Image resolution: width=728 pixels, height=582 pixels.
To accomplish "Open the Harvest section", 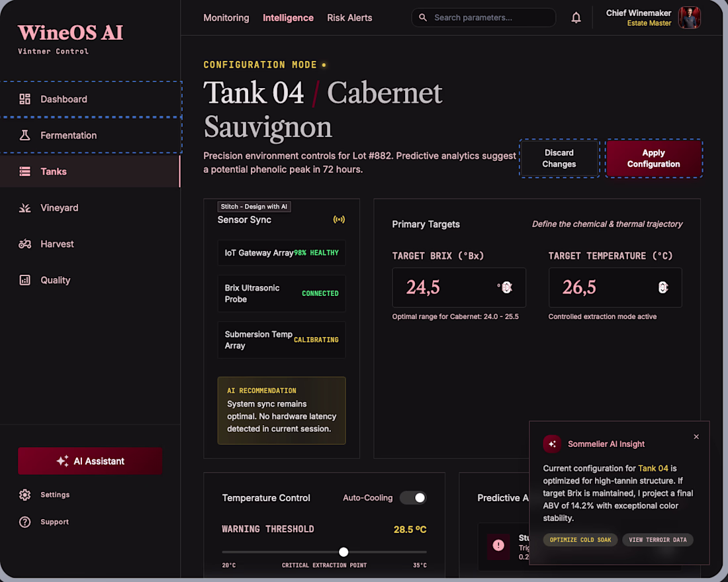I will tap(90, 244).
